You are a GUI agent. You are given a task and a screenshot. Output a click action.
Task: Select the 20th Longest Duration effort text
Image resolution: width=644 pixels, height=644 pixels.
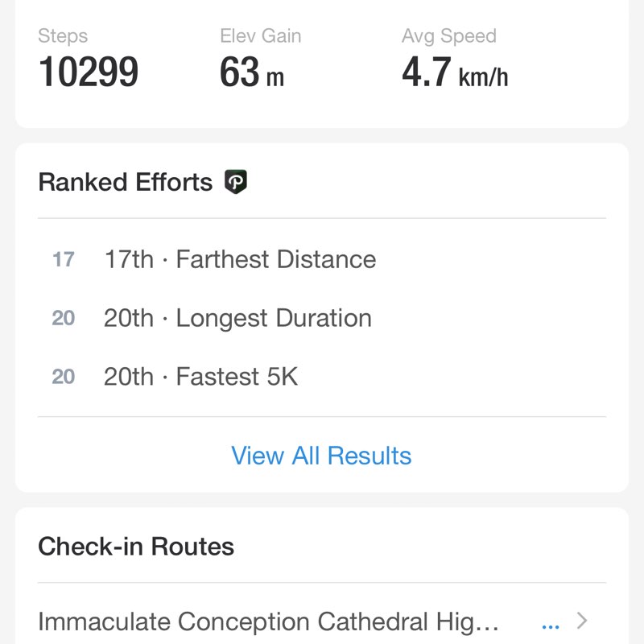coord(237,318)
